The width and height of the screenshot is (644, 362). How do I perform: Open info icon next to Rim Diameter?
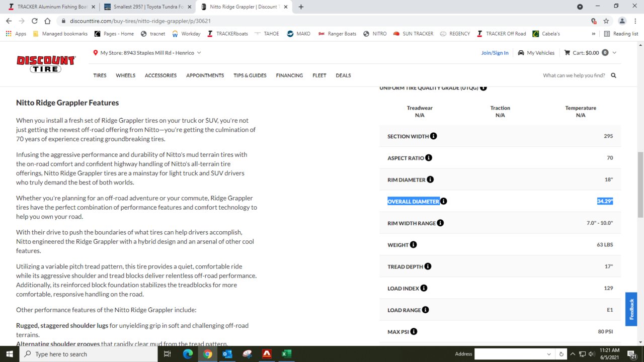pyautogui.click(x=430, y=179)
